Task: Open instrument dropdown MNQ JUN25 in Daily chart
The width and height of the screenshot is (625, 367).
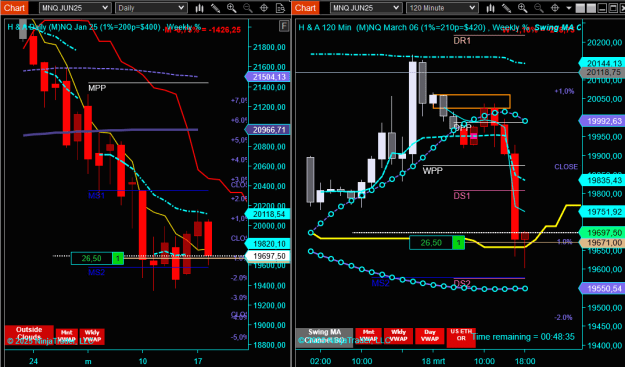Action: coord(75,8)
